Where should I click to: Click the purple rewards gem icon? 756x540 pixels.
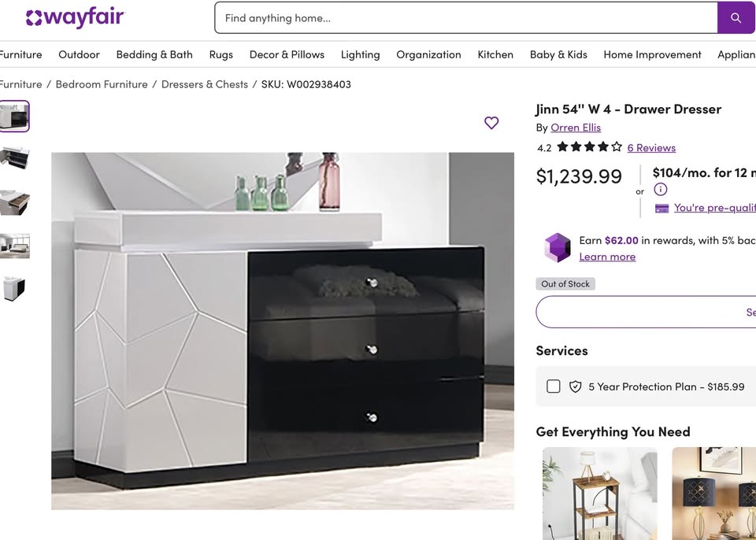pos(558,247)
